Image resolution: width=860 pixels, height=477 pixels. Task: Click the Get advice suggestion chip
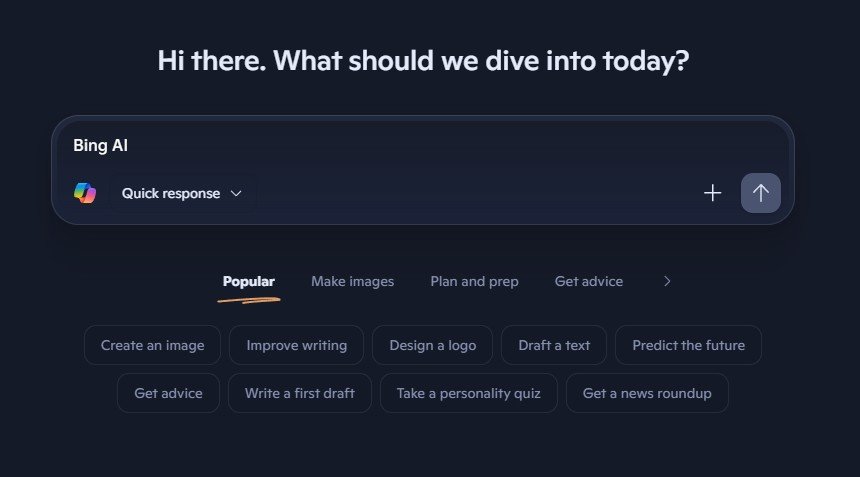click(x=168, y=393)
